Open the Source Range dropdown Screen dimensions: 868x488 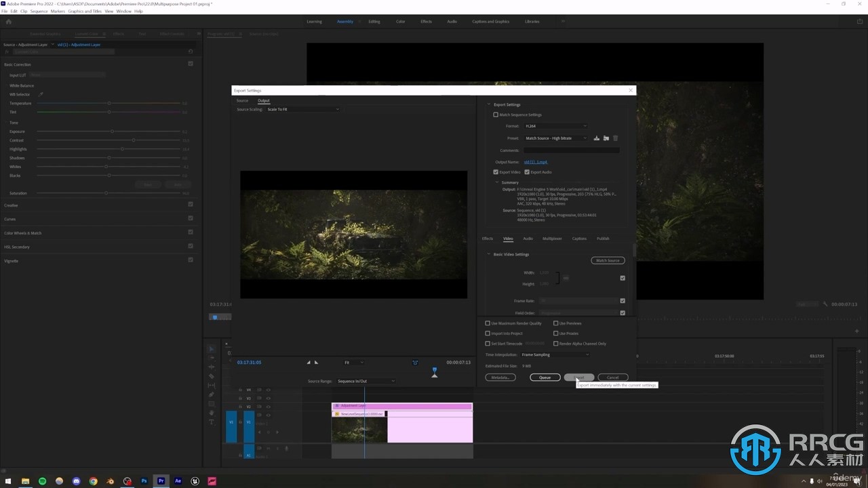coord(366,381)
